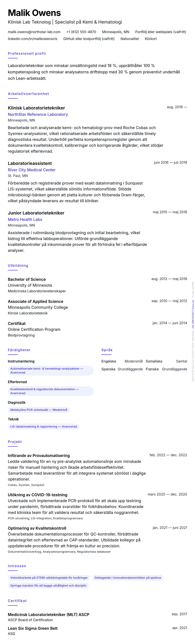Viewport: 195px width, 644px height.
Task: Click the Portfölj eller webbplats link
Action: coord(160,32)
